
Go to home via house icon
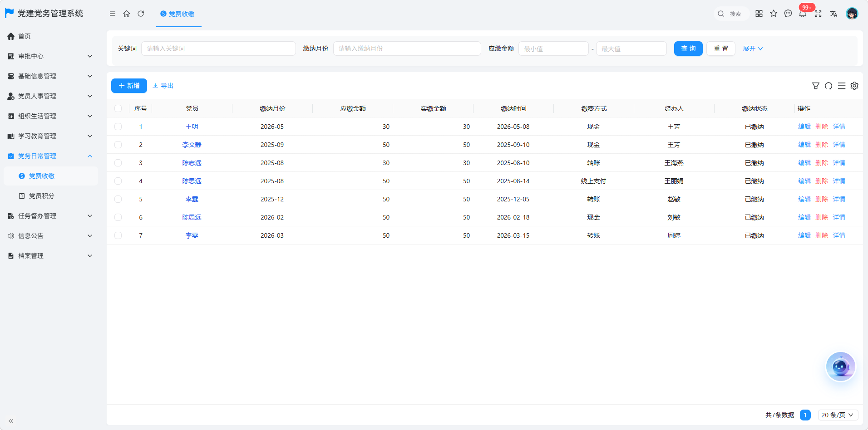click(127, 14)
